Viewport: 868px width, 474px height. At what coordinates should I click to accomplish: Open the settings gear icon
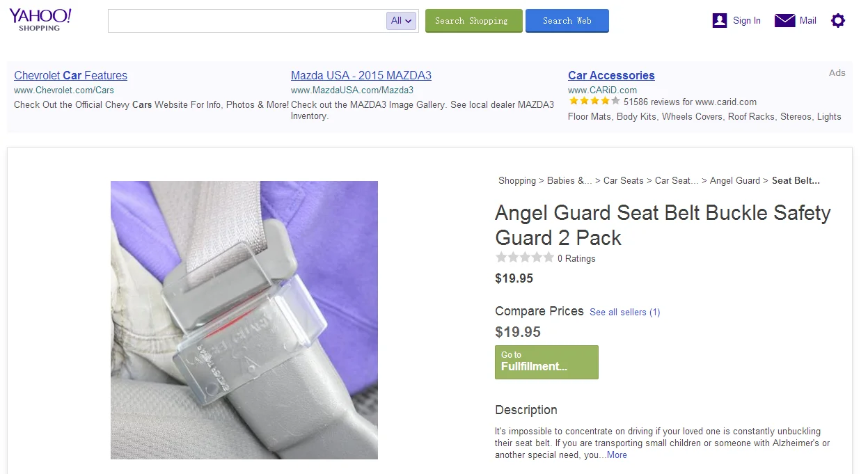(x=838, y=21)
